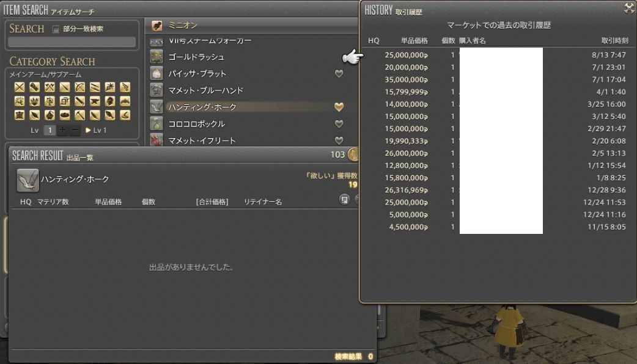Enable the 部分一致検索 checkbox
The height and width of the screenshot is (364, 637).
point(56,29)
